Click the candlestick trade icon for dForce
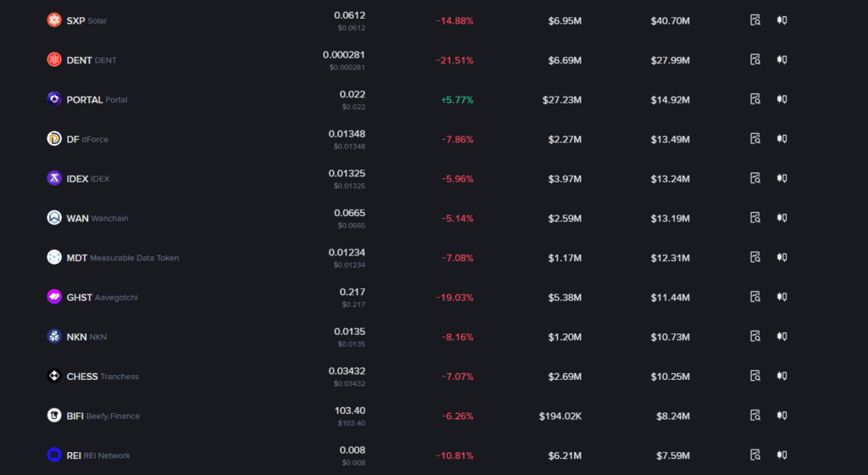The image size is (868, 475). point(782,139)
